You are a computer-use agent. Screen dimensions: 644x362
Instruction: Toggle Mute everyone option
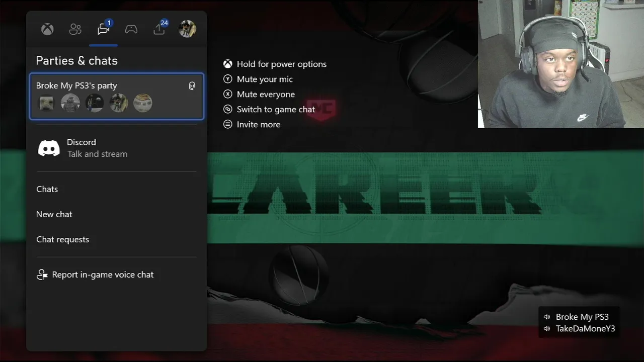point(259,94)
